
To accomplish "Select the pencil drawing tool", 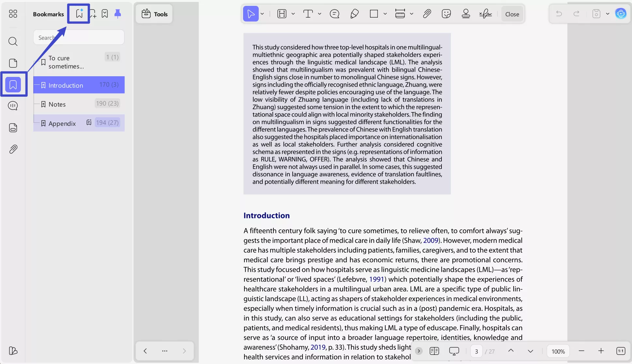I will tap(354, 14).
